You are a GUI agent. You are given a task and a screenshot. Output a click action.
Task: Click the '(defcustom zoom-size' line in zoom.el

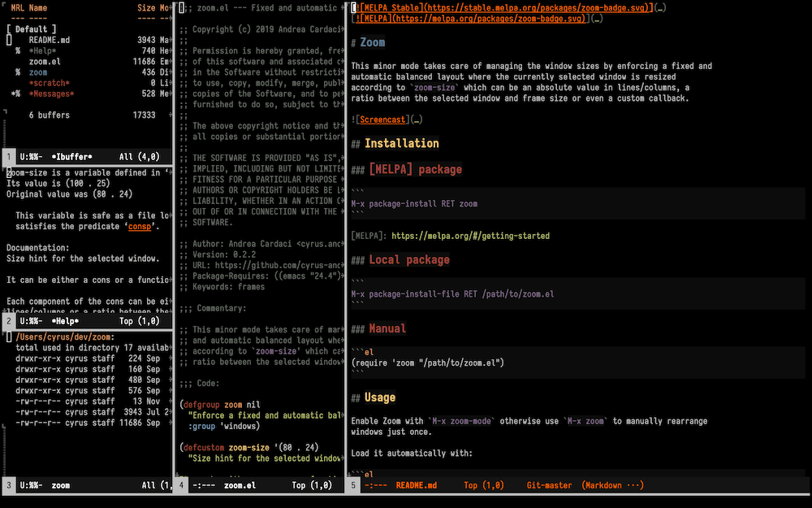[x=249, y=447]
